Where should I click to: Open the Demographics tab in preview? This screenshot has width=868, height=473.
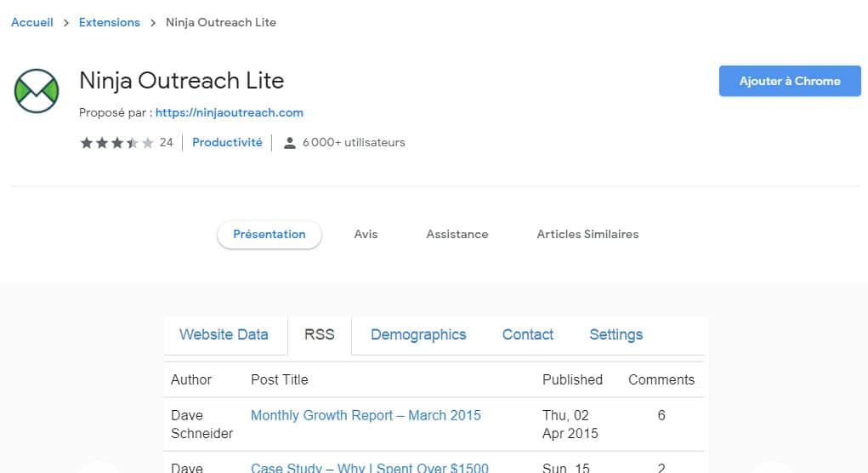418,334
